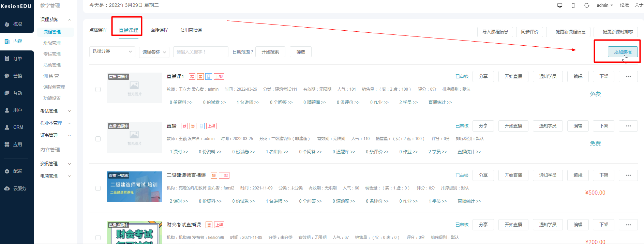Switch to the 面授课程 tab
The height and width of the screenshot is (244, 644).
159,30
